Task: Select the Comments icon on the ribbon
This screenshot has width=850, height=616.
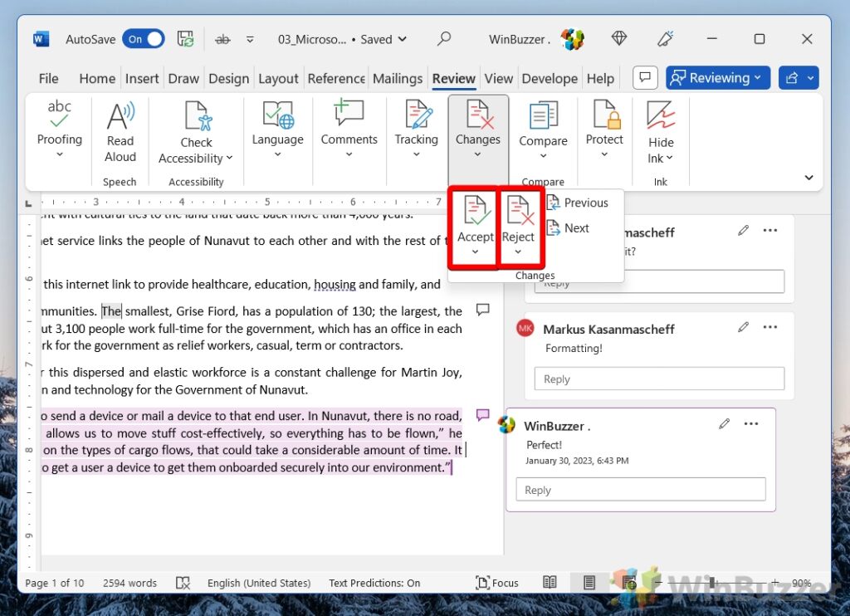Action: [349, 125]
